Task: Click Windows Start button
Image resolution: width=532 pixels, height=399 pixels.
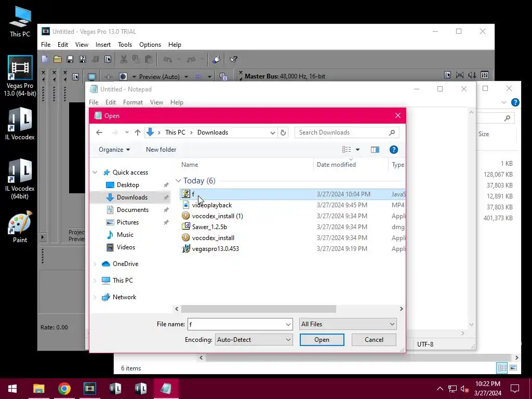Action: [12, 389]
